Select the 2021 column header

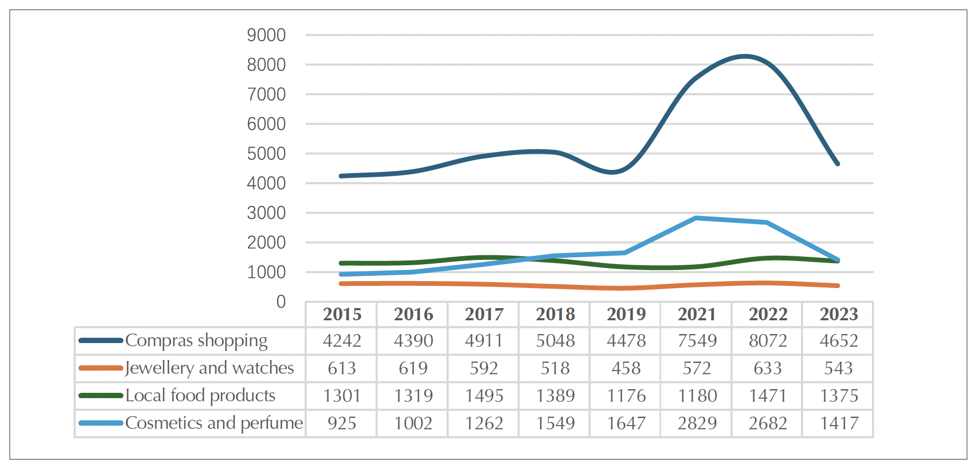tap(697, 314)
